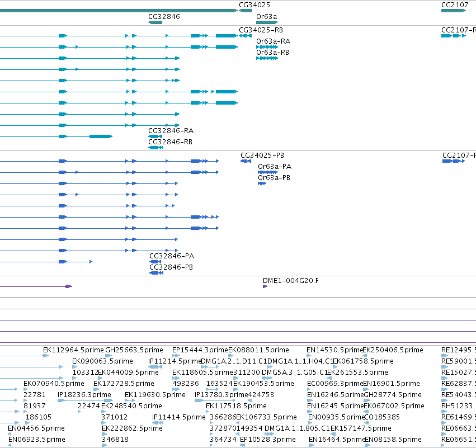This screenshot has height=448, width=476.
Task: Click the EK112964.5prime EST label
Action: point(73,350)
